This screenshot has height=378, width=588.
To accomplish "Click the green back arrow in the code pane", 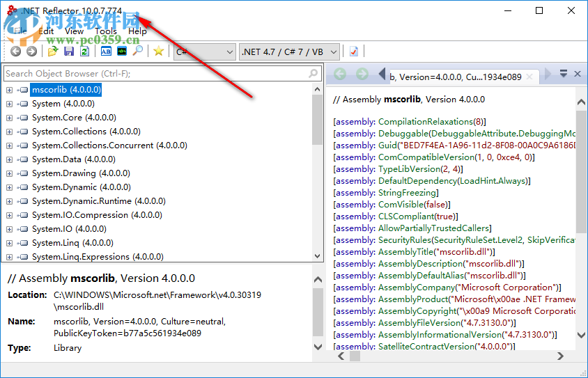I will coord(340,74).
